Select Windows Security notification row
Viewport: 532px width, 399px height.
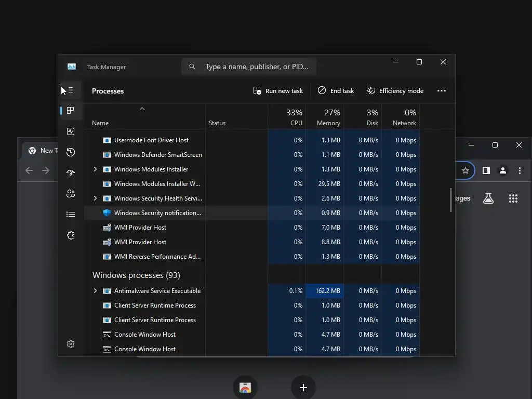tap(252, 212)
